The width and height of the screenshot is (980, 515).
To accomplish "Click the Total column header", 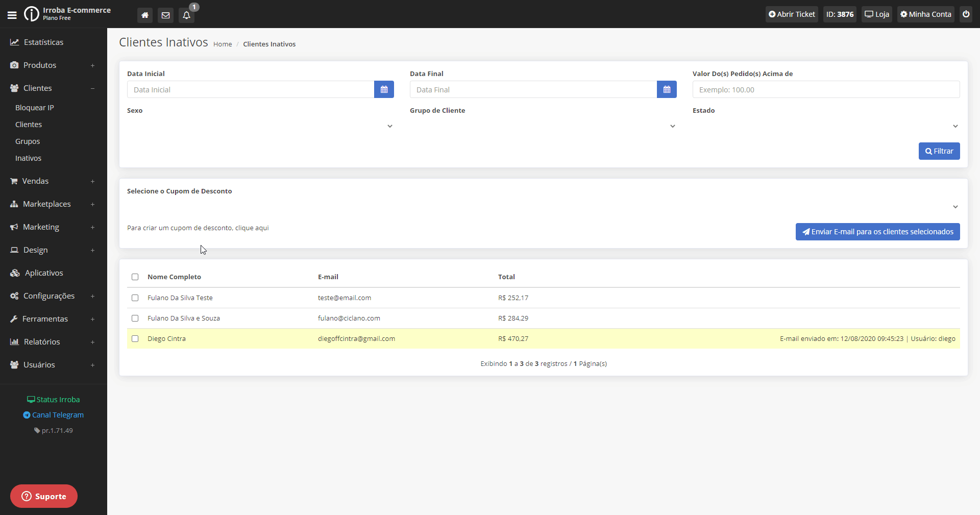I will click(506, 277).
